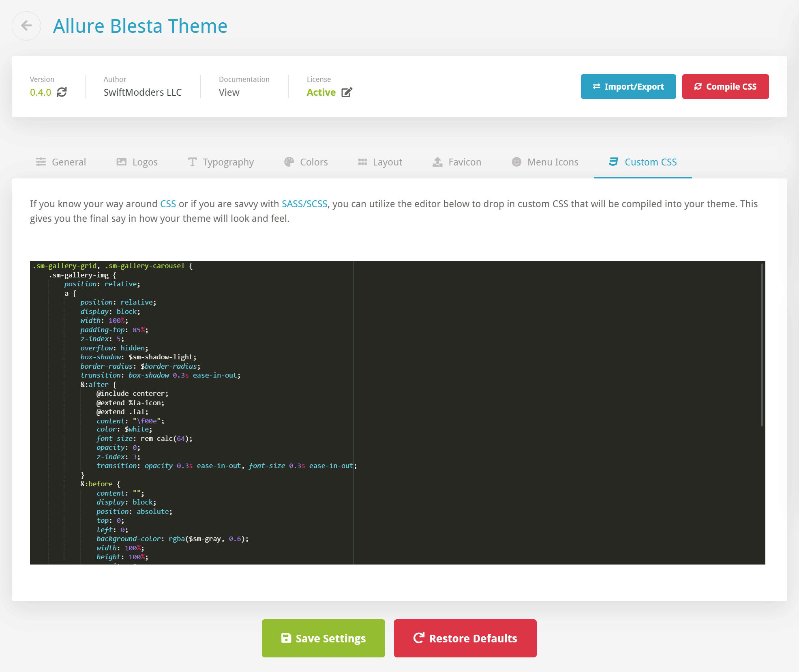This screenshot has width=799, height=672.
Task: Click the "box-shadow: $sm-shadow-light" line
Action: (138, 357)
